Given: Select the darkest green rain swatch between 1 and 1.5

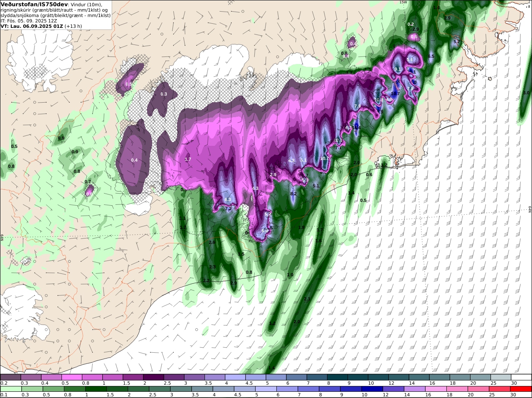Looking at the screenshot, I should click(96, 389).
